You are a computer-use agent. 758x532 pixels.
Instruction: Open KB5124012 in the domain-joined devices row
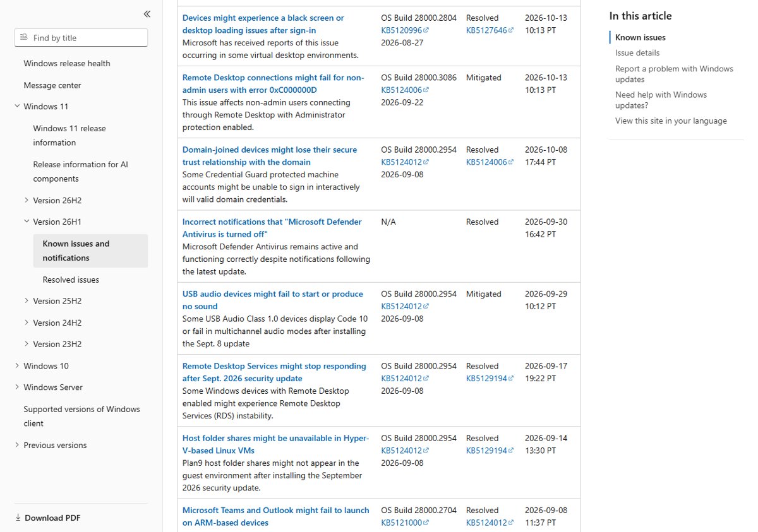coord(405,162)
